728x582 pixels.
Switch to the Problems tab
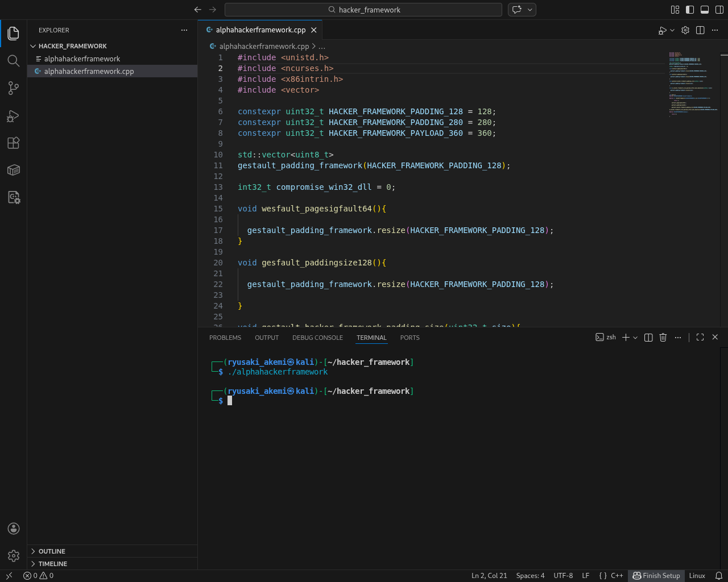225,338
